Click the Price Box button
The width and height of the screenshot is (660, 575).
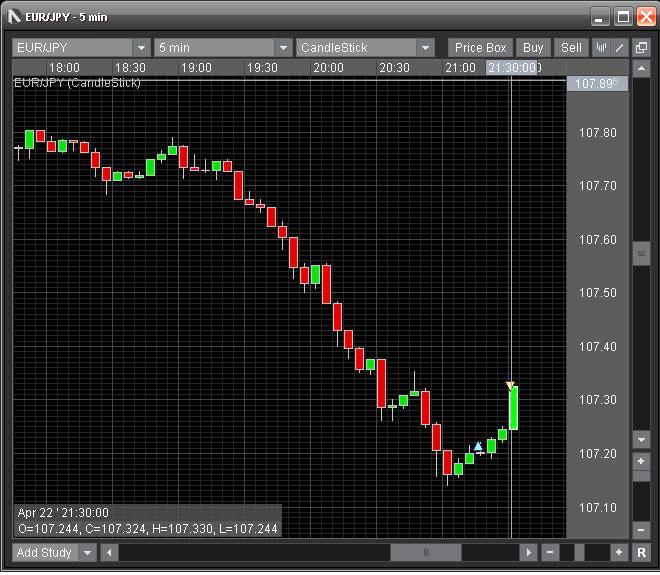point(481,48)
